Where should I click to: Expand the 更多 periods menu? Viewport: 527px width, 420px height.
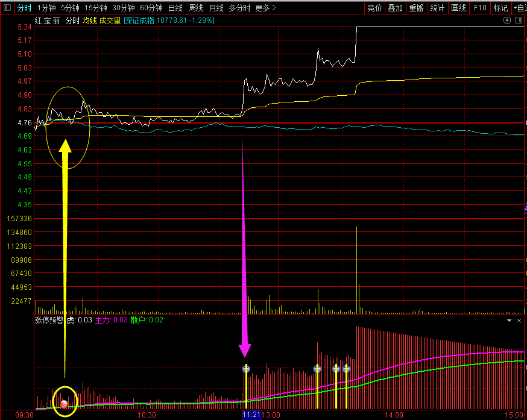pyautogui.click(x=265, y=8)
